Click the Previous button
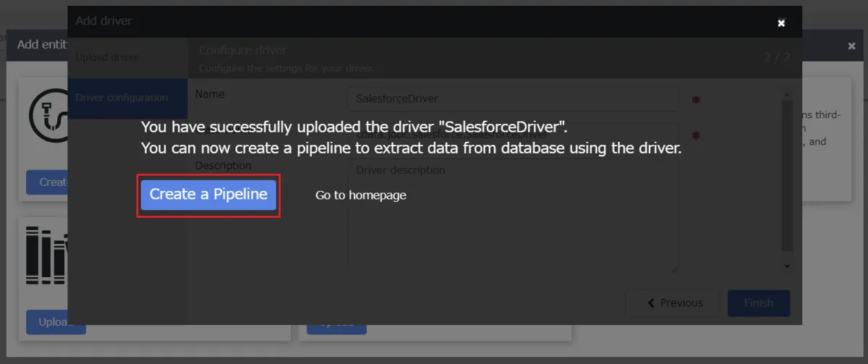This screenshot has width=868, height=364. click(673, 303)
